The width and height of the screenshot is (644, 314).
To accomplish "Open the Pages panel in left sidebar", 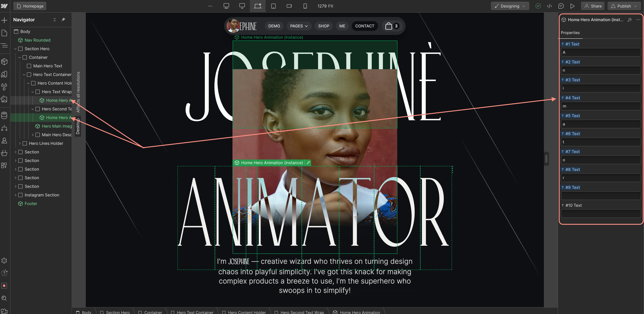I will 4,33.
